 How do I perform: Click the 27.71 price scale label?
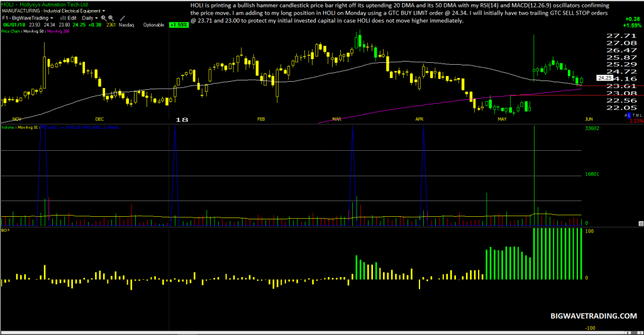click(621, 36)
